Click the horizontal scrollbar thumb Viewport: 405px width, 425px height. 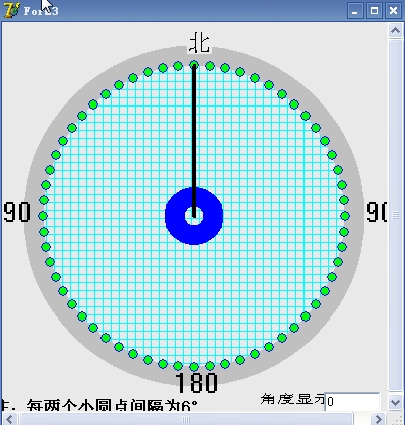(x=186, y=419)
